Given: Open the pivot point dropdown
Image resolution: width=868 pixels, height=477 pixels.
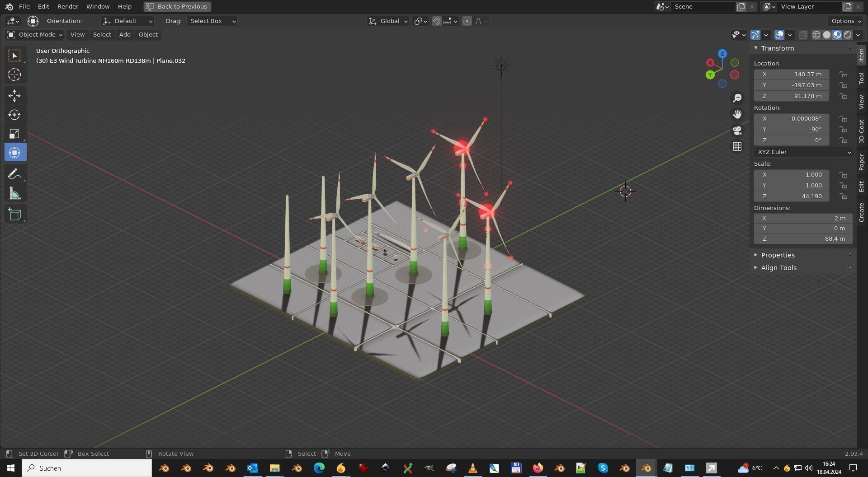Looking at the screenshot, I should point(420,21).
